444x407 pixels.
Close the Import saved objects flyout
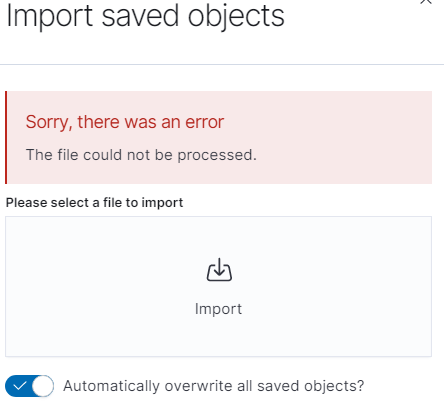(x=426, y=2)
